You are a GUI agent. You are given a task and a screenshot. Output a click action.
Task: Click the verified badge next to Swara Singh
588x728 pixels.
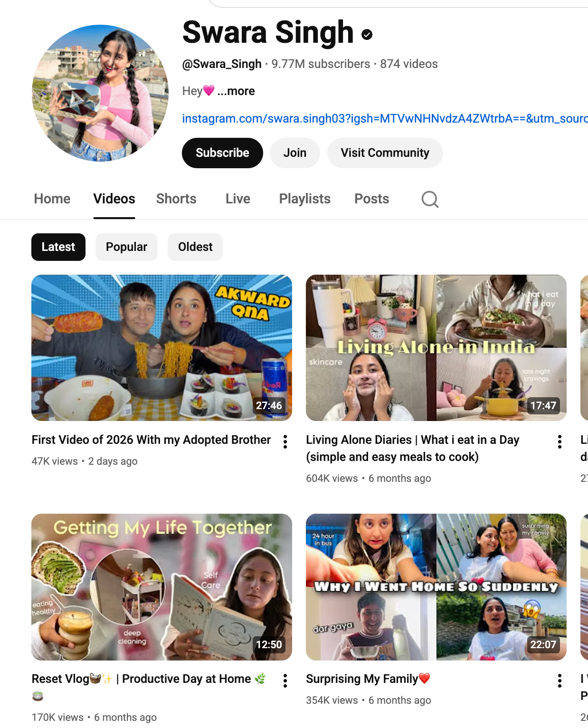367,34
